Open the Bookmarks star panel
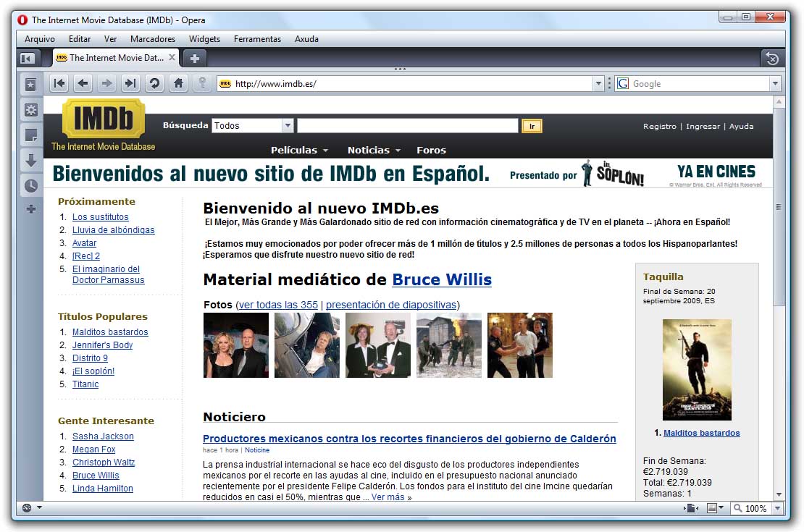Image resolution: width=804 pixels, height=532 pixels. tap(30, 85)
